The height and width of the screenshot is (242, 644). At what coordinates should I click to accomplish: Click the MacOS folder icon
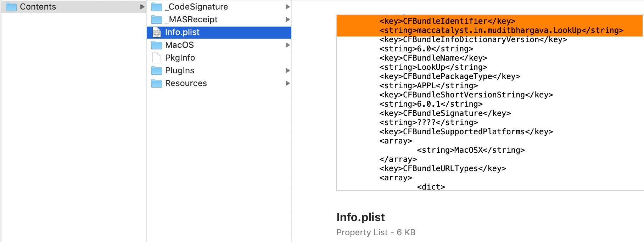(157, 45)
